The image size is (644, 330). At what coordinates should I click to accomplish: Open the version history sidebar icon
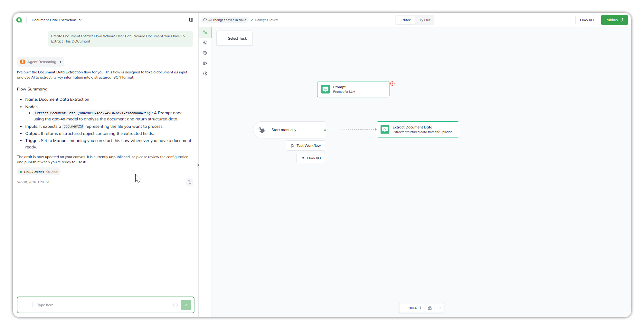tap(205, 53)
